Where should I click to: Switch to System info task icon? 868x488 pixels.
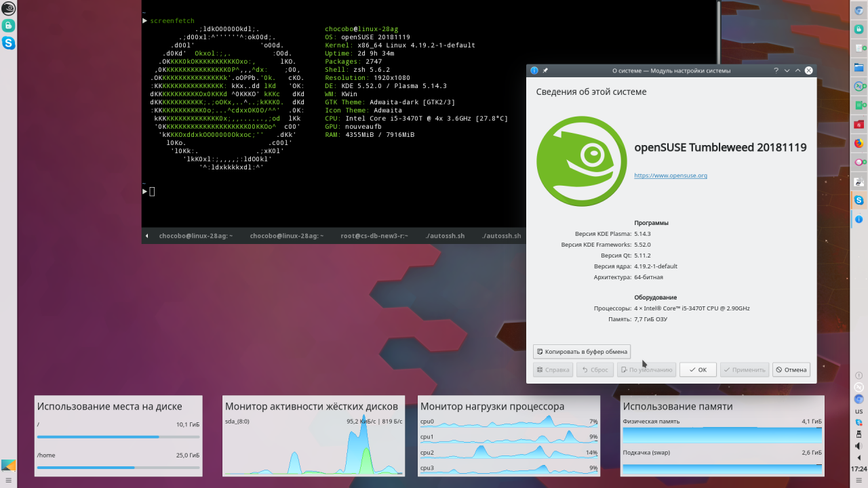click(859, 219)
